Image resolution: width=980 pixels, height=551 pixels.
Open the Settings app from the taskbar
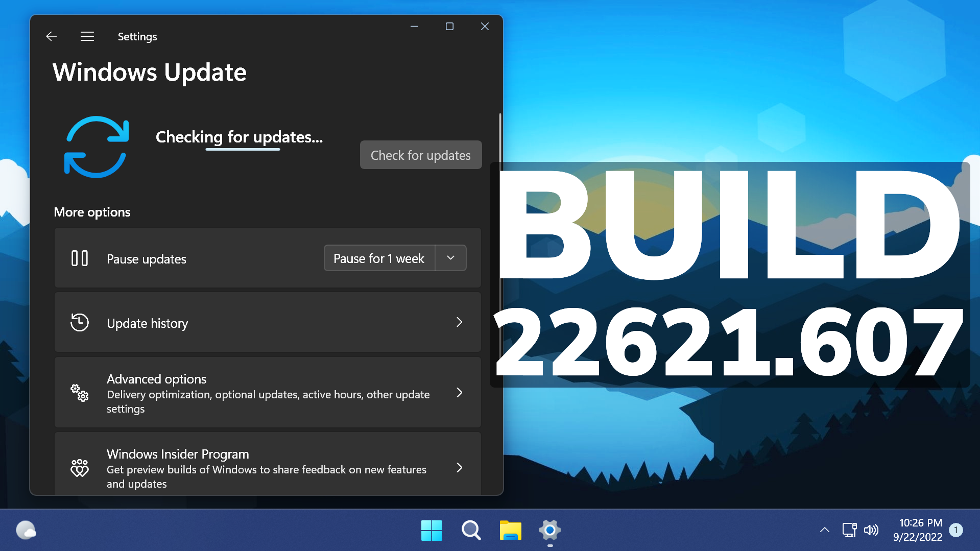[549, 531]
